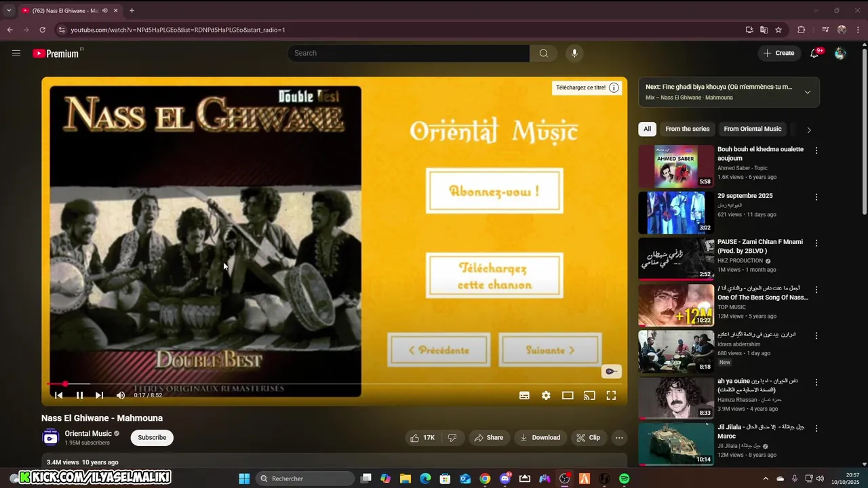Create a clip with the Clip button
This screenshot has width=868, height=488.
pos(588,438)
